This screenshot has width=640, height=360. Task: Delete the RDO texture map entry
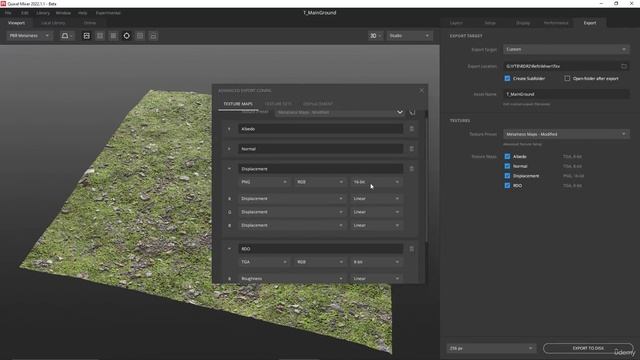pos(411,249)
